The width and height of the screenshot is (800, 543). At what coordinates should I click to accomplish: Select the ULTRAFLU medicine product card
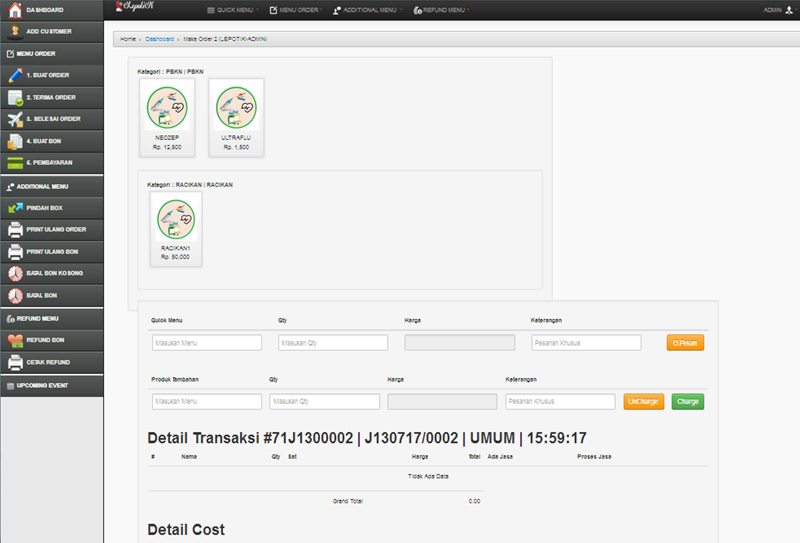[236, 117]
